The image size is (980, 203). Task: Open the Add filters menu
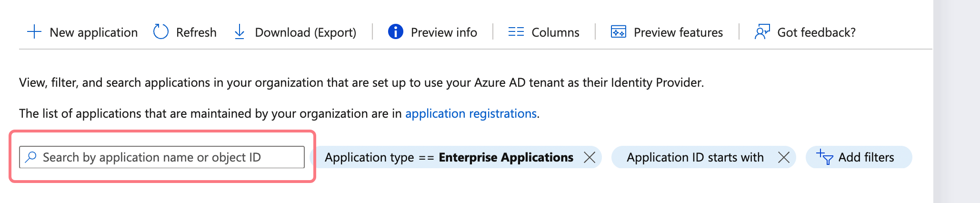pyautogui.click(x=866, y=157)
